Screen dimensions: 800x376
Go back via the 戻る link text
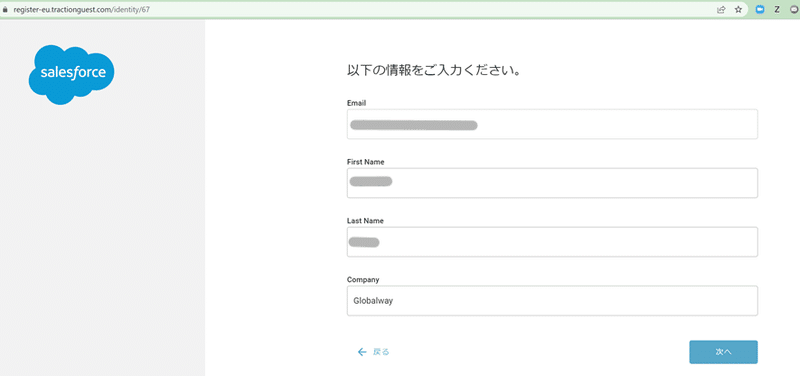[381, 352]
